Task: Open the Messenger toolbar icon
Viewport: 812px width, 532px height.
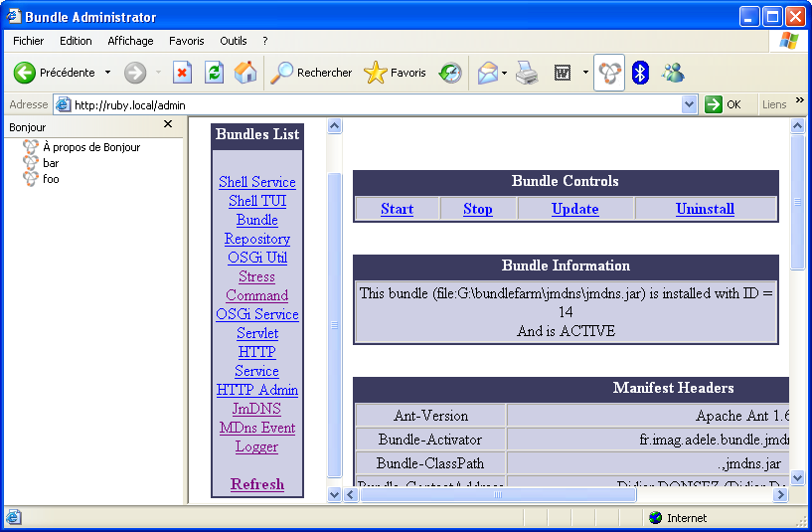Action: point(673,73)
